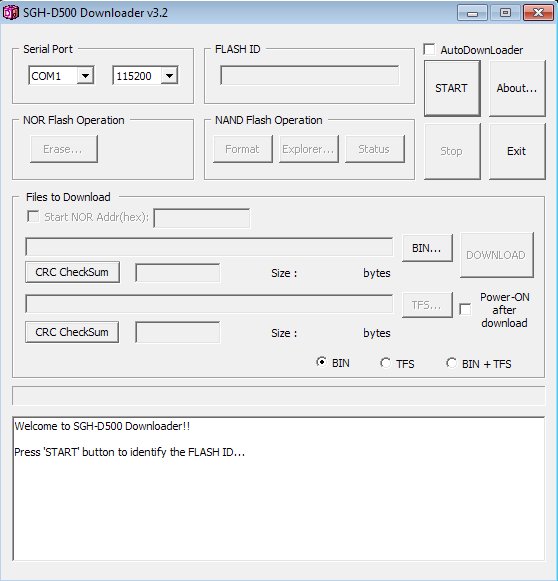Click the TFS file path field
The width and height of the screenshot is (558, 581).
pos(209,304)
